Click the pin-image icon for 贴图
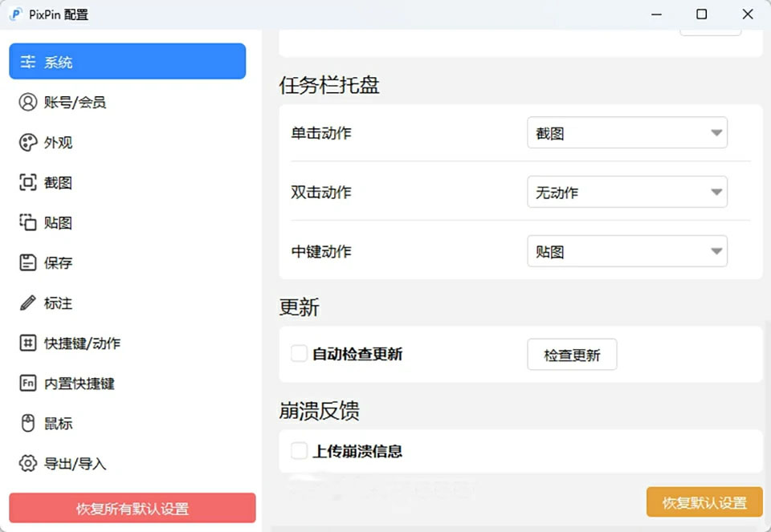This screenshot has width=771, height=532. click(28, 222)
